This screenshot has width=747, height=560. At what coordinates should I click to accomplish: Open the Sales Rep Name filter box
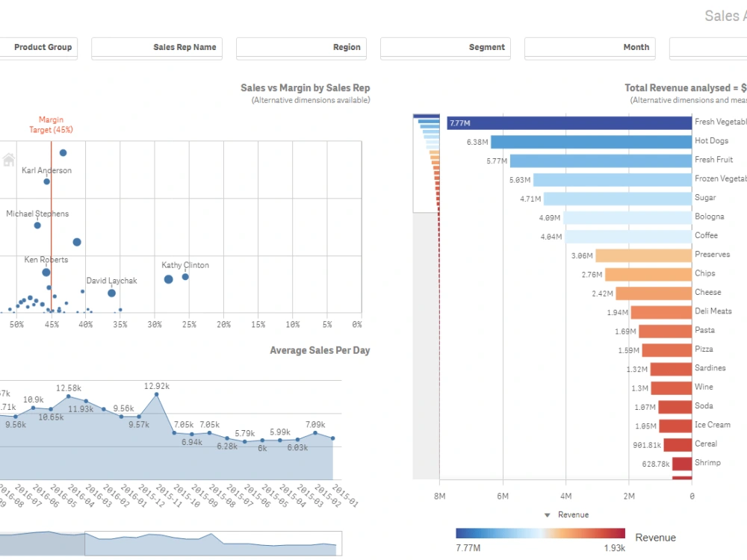(x=156, y=48)
